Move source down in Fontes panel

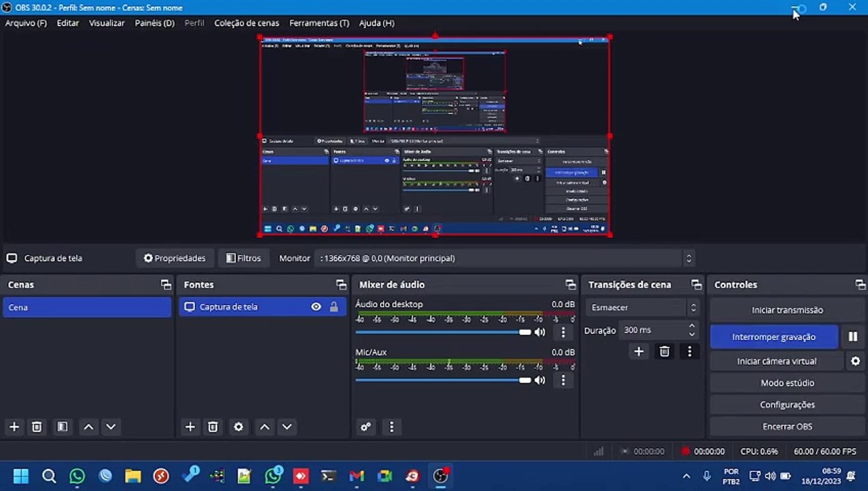click(x=287, y=427)
